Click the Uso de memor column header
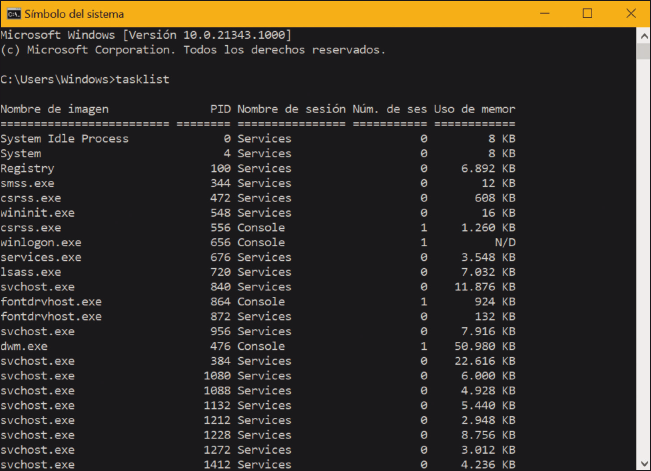Image resolution: width=651 pixels, height=471 pixels. (x=475, y=109)
